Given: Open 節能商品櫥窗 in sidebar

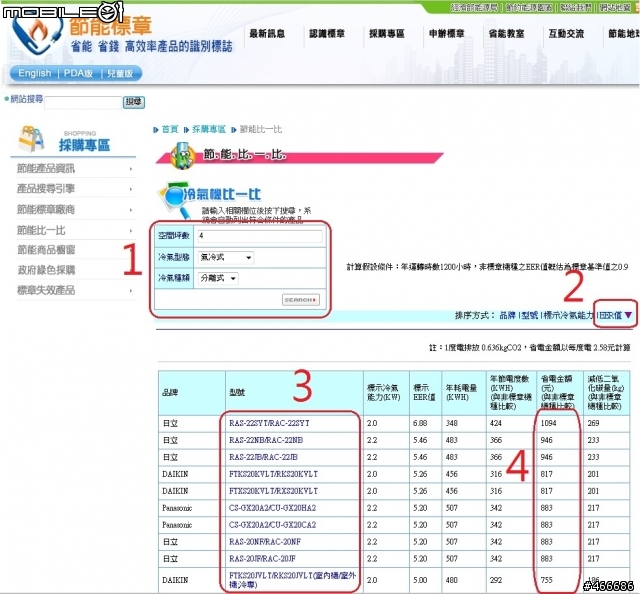Looking at the screenshot, I should (x=46, y=250).
